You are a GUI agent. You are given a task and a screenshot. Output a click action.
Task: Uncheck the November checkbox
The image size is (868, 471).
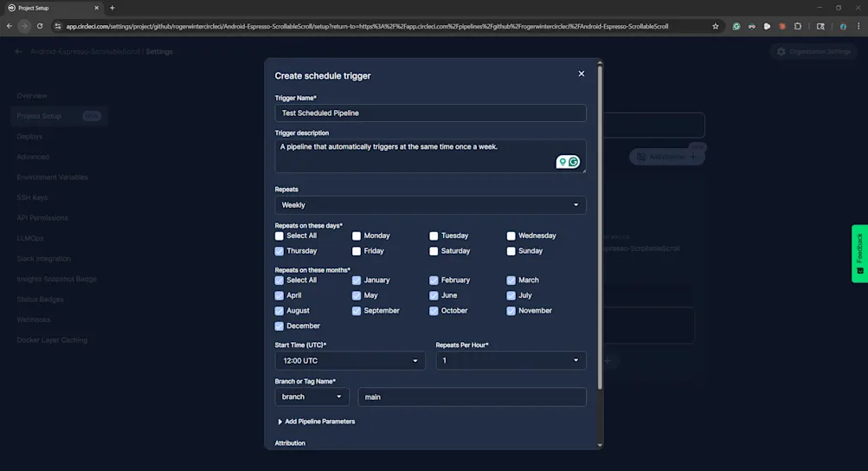511,311
